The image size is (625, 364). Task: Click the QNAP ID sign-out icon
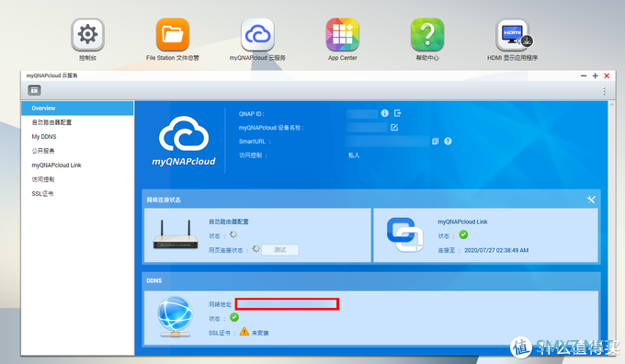tap(397, 113)
